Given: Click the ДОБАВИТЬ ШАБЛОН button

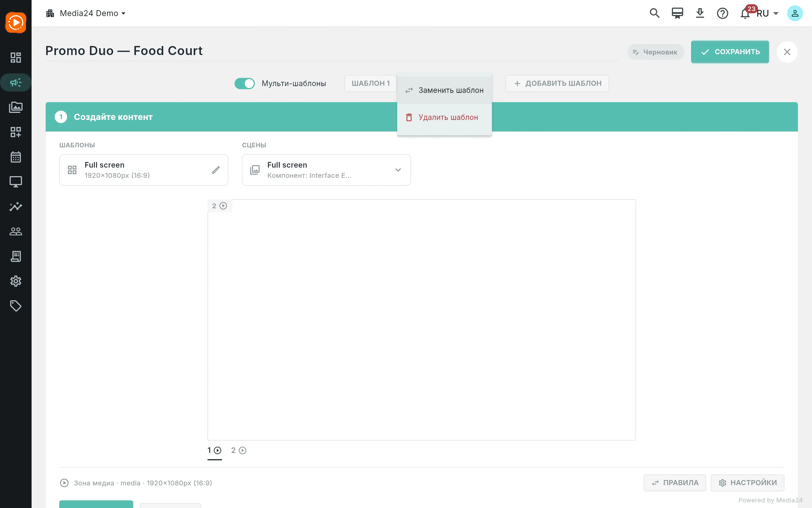Looking at the screenshot, I should [557, 83].
